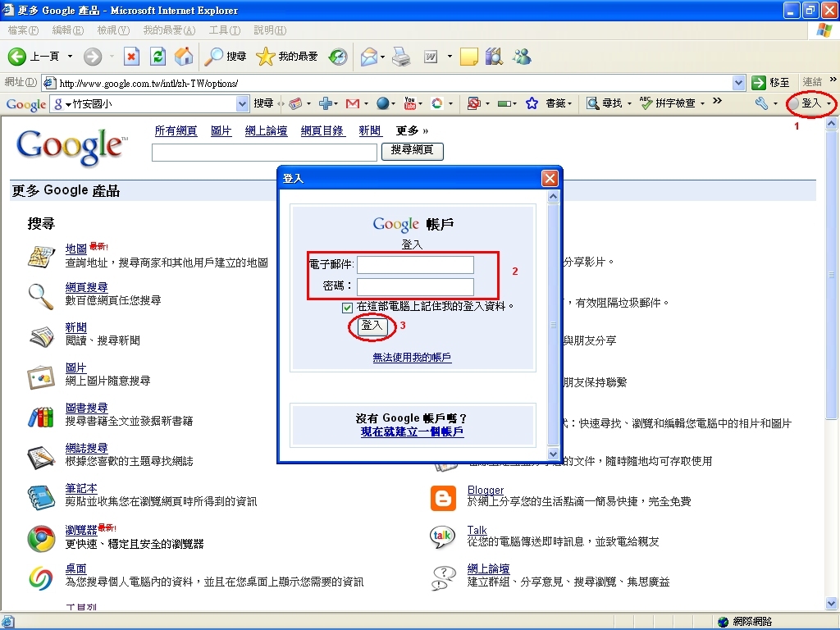Click the Talk speech bubble icon
This screenshot has width=840, height=630.
click(442, 536)
